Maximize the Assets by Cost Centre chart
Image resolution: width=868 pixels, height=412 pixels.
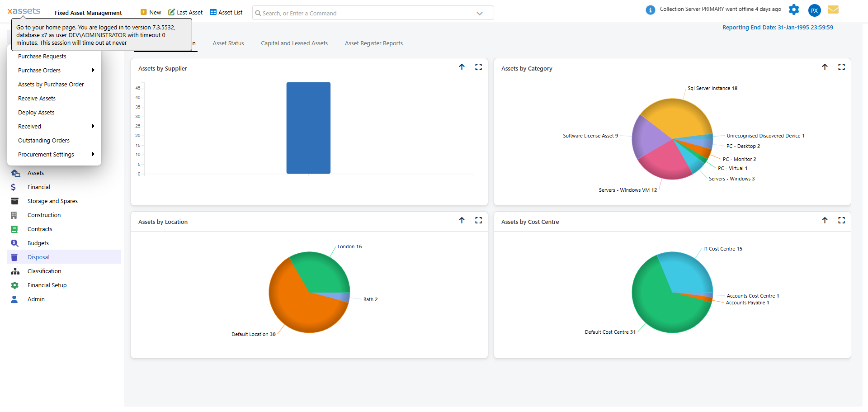841,220
